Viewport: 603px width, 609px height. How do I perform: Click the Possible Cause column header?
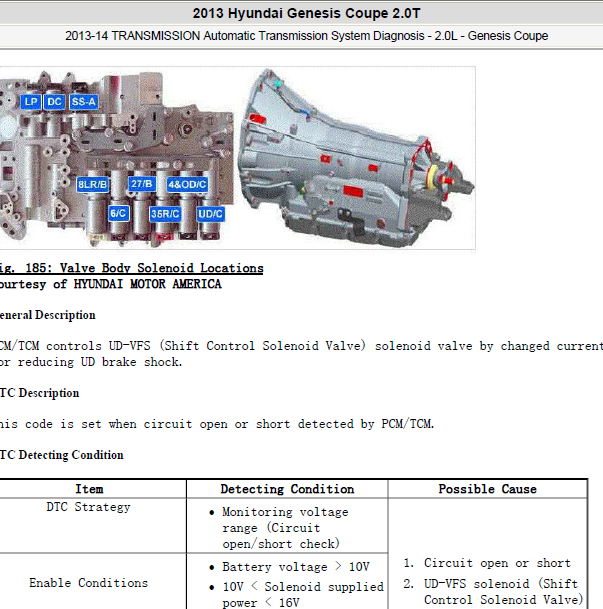(487, 489)
